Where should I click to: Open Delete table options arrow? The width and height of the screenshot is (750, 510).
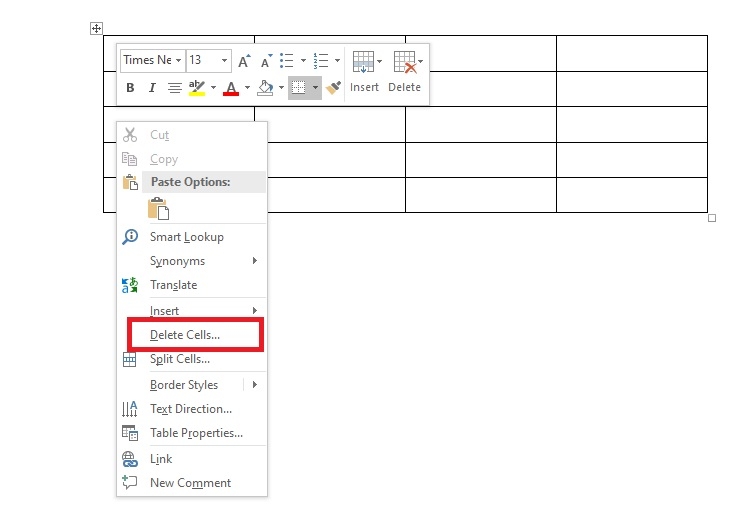coord(420,61)
